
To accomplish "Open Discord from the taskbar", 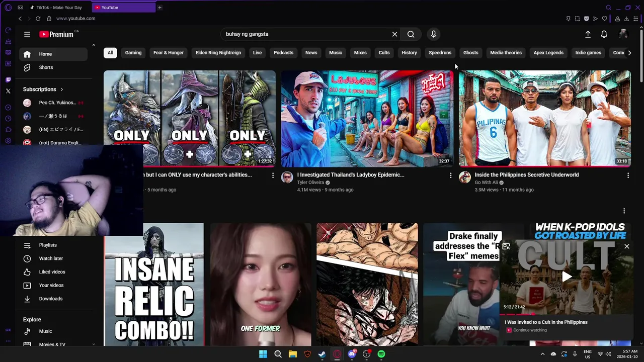I will tap(352, 354).
